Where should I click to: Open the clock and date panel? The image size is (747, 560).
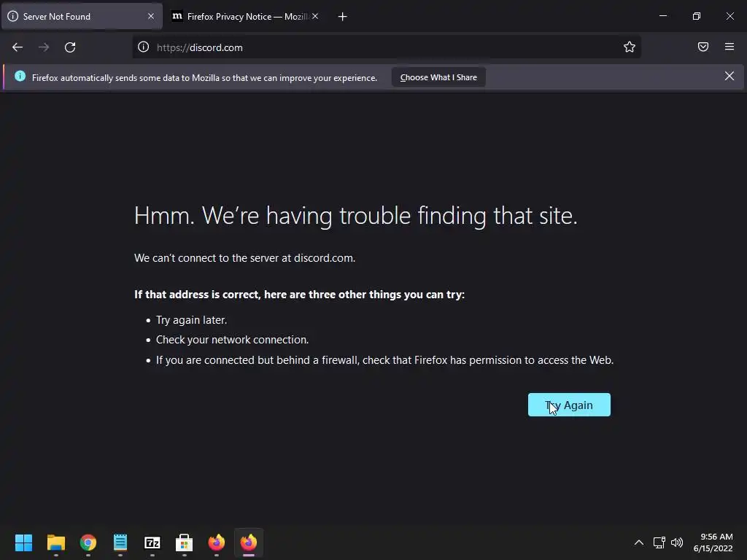coord(713,542)
